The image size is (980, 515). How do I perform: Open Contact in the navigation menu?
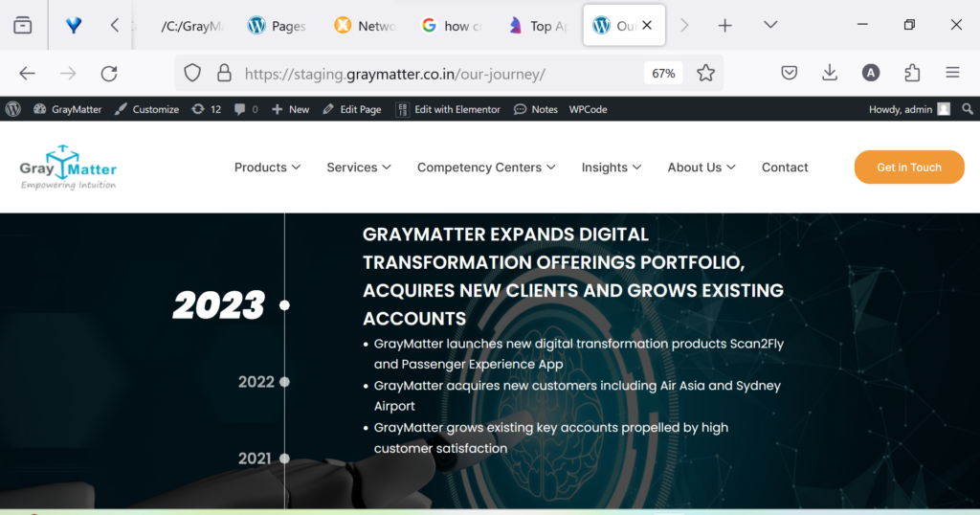coord(785,168)
